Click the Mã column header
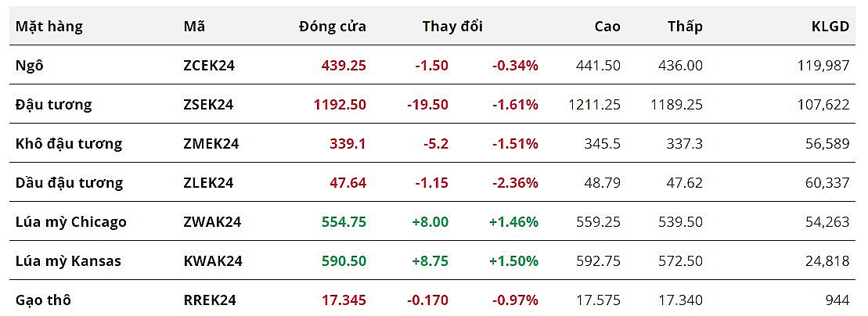The height and width of the screenshot is (316, 868). [194, 27]
